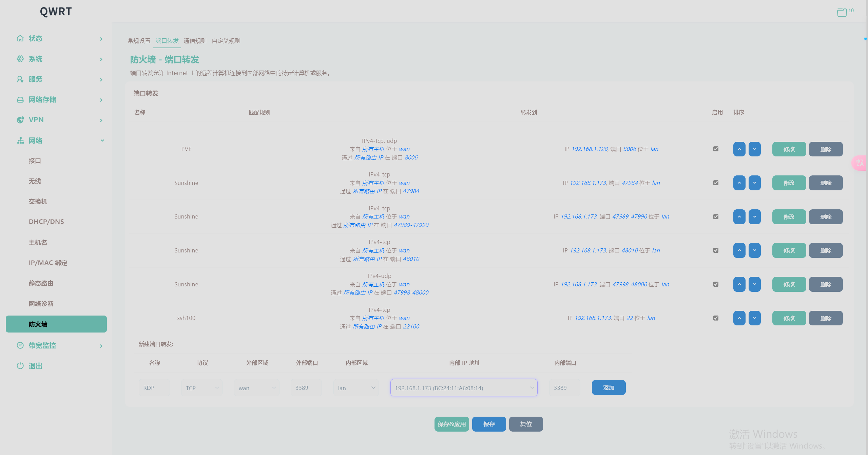Image resolution: width=868 pixels, height=455 pixels.
Task: Click the VPN globe icon in sidebar
Action: [20, 120]
